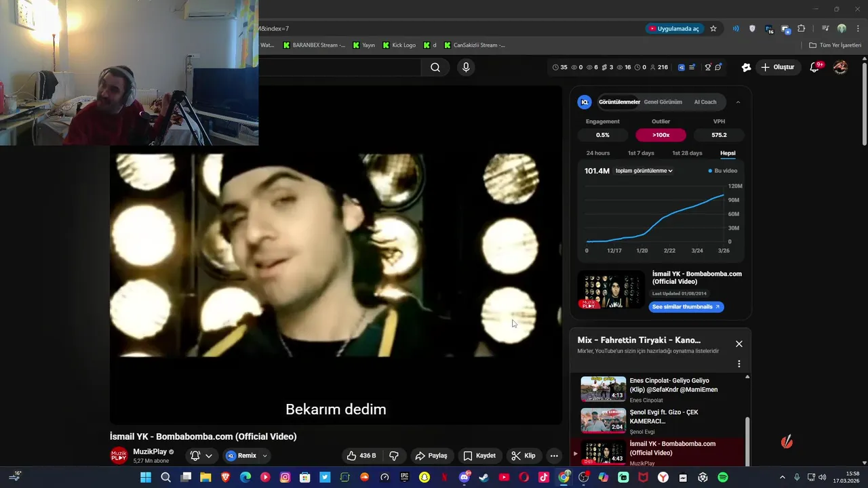Screen dimensions: 868x488
Task: Open the 'Kick Logo' bookmark
Action: tap(399, 45)
